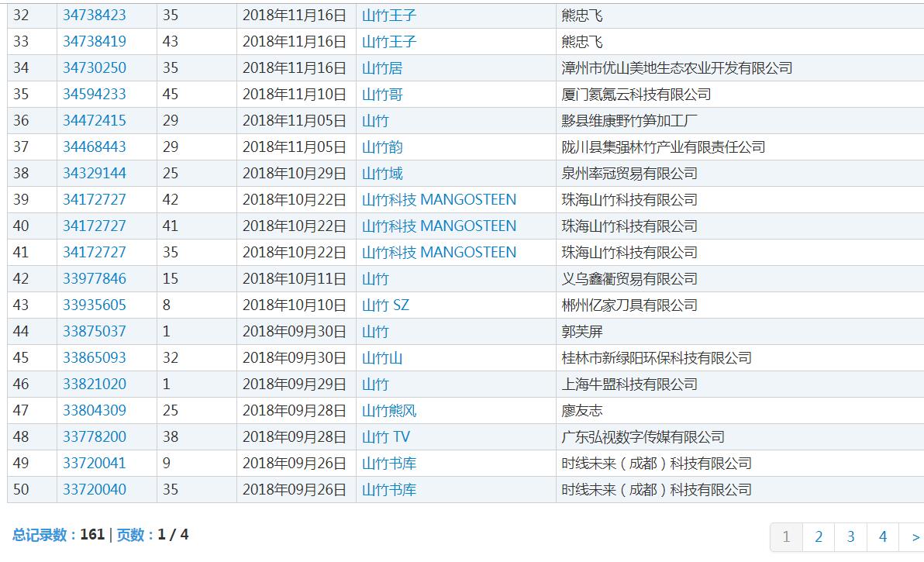Click date 2018年10月29日
Image resolution: width=924 pixels, height=562 pixels.
coord(294,173)
